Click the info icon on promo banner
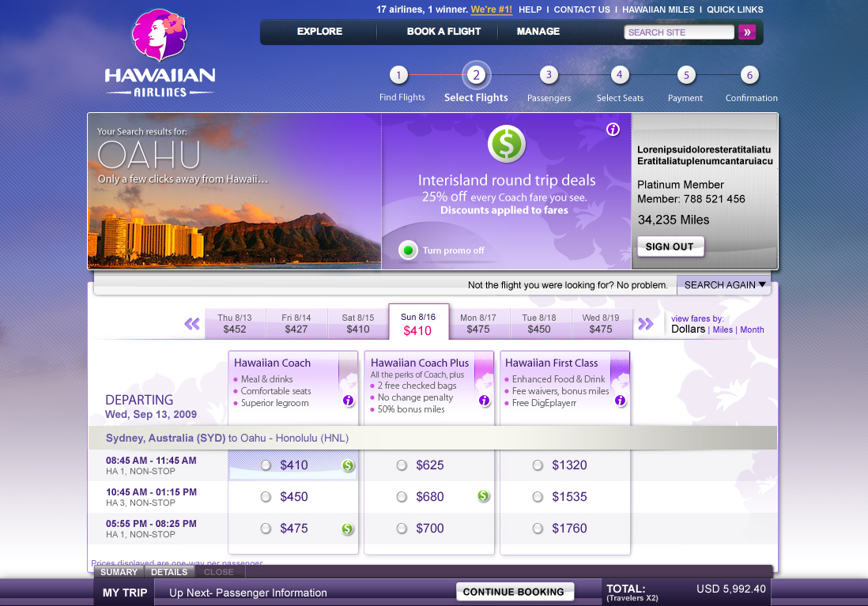 [613, 130]
